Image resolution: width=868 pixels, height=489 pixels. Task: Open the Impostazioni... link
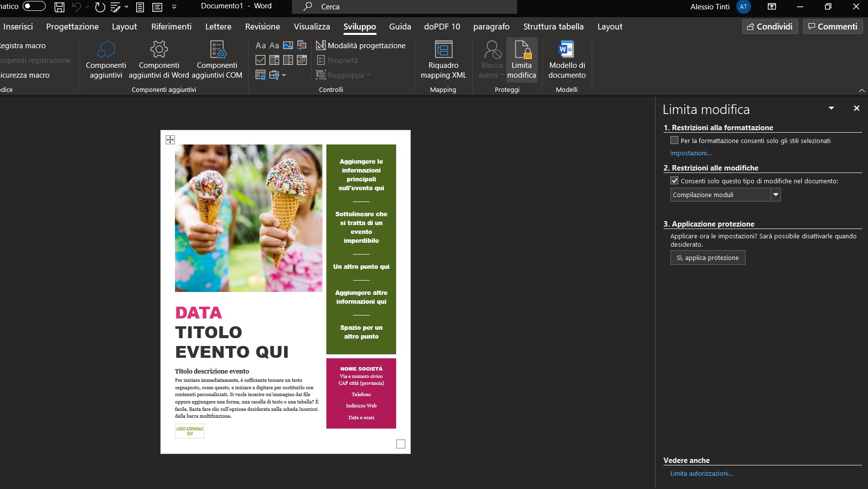[x=691, y=153]
